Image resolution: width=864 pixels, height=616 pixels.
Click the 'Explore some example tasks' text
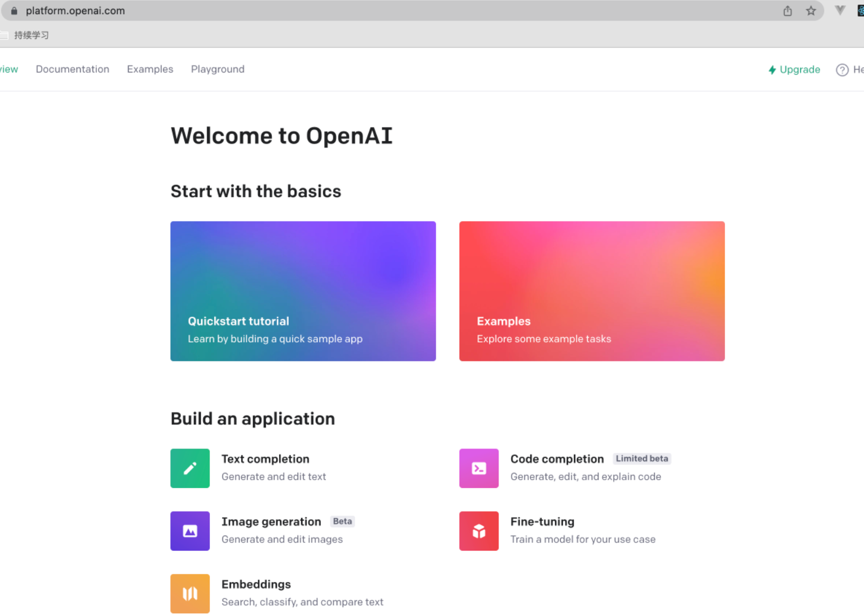pos(544,339)
